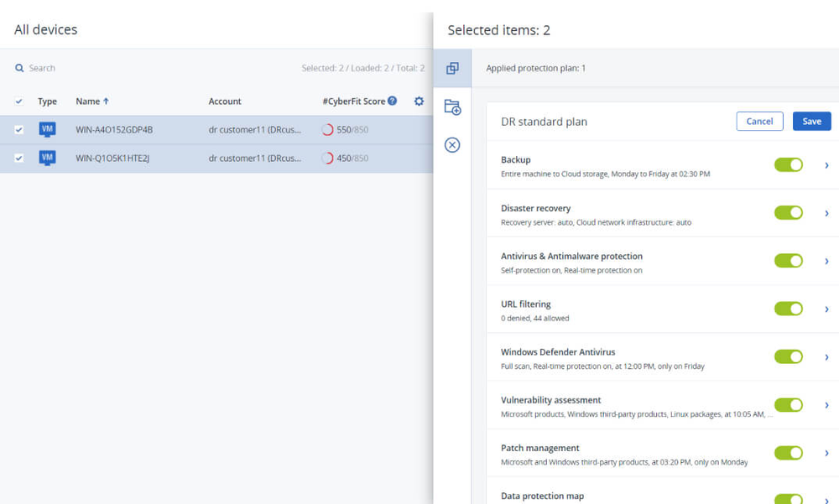Sort devices by the Name column
This screenshot has height=504, width=839.
point(88,101)
